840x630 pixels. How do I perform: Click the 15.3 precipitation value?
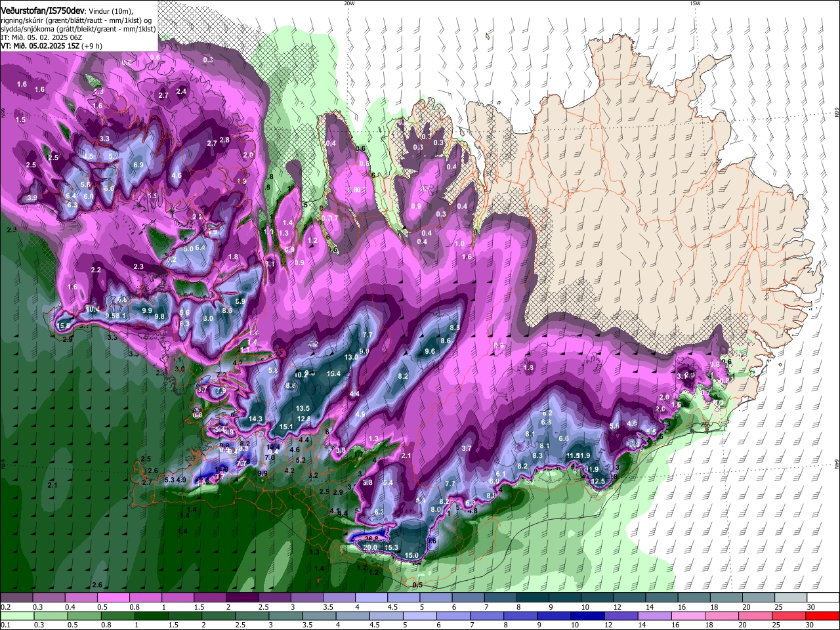(x=391, y=547)
